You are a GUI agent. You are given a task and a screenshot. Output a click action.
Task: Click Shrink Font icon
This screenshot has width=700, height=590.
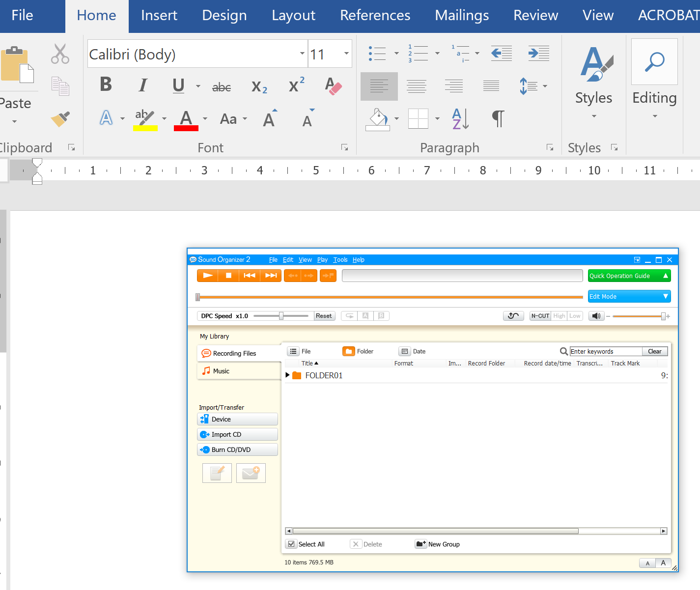(308, 118)
